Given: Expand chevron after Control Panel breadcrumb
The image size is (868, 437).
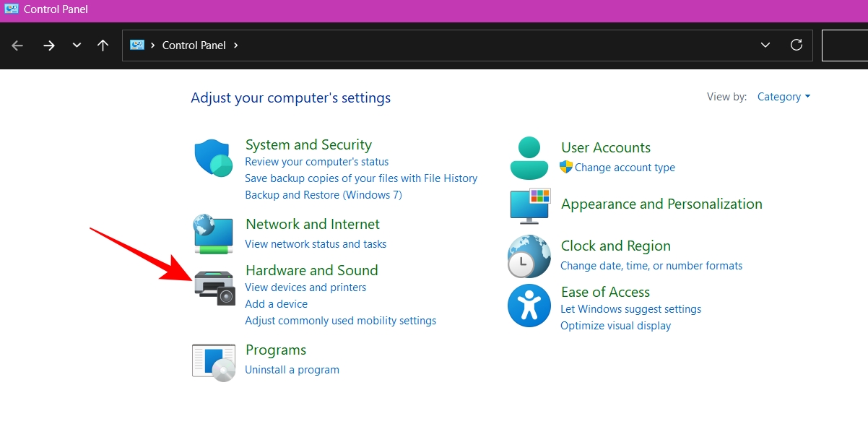Looking at the screenshot, I should tap(235, 45).
